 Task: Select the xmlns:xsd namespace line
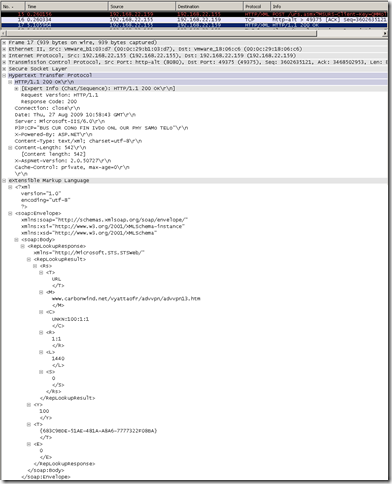pos(89,233)
